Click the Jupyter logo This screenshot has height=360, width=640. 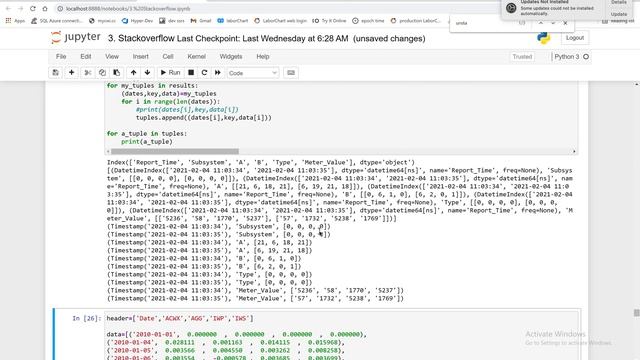76,38
